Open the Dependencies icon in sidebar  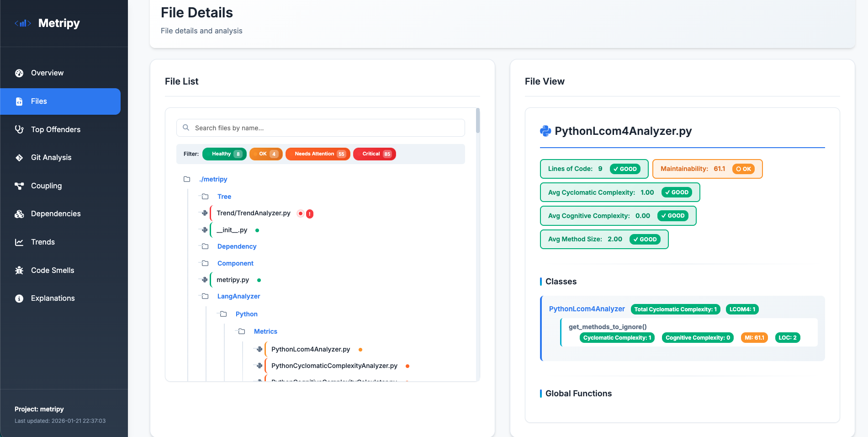tap(19, 213)
